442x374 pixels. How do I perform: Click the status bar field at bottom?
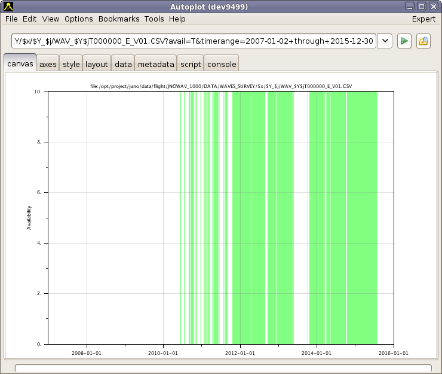(x=223, y=368)
